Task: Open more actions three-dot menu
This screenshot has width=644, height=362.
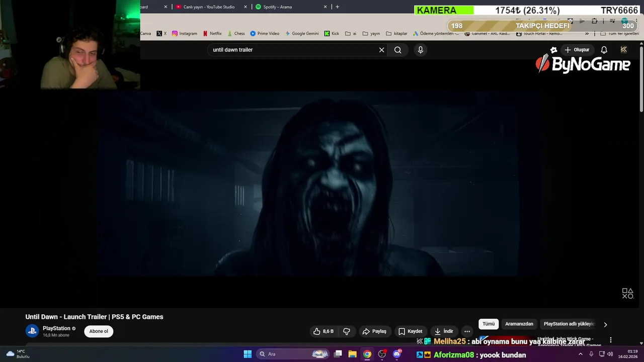Action: tap(467, 331)
